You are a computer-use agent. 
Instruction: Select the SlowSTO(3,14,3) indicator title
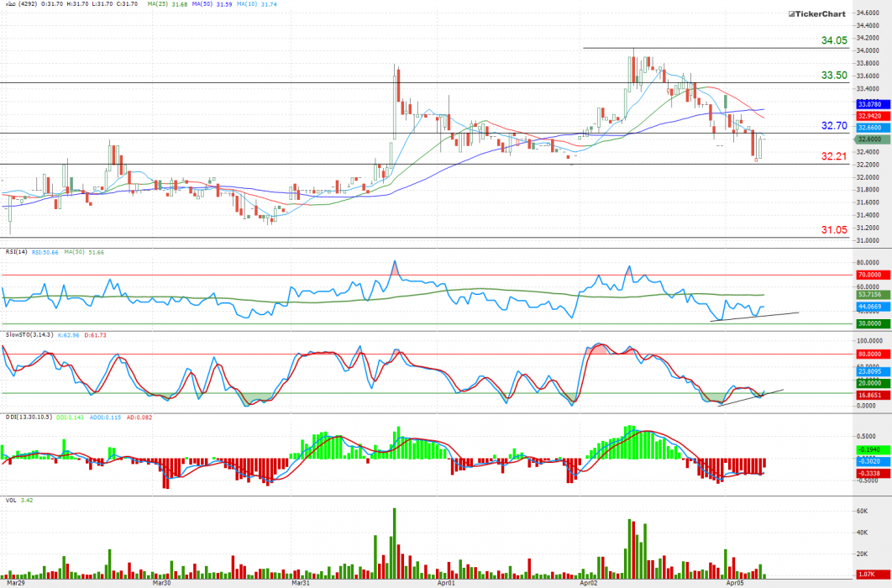(x=29, y=334)
